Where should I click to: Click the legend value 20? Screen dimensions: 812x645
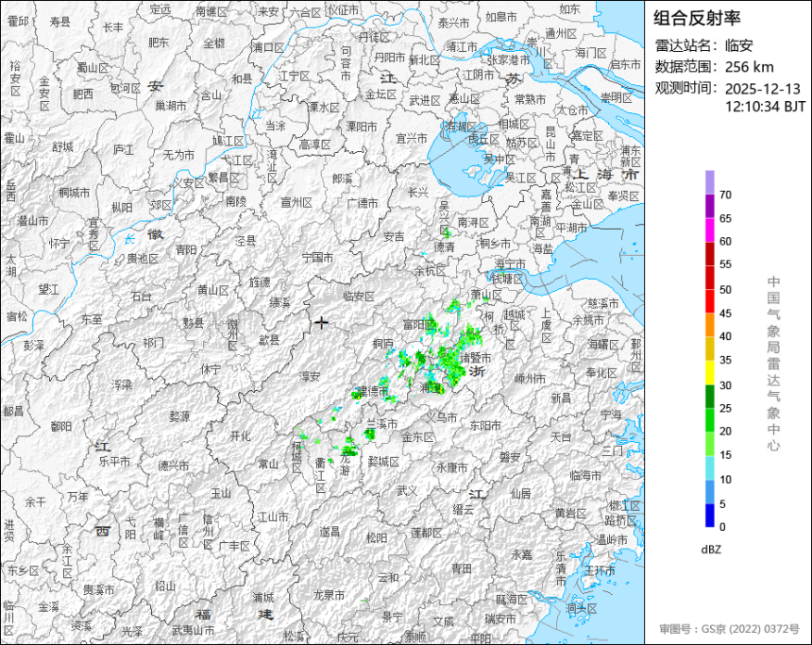point(725,431)
